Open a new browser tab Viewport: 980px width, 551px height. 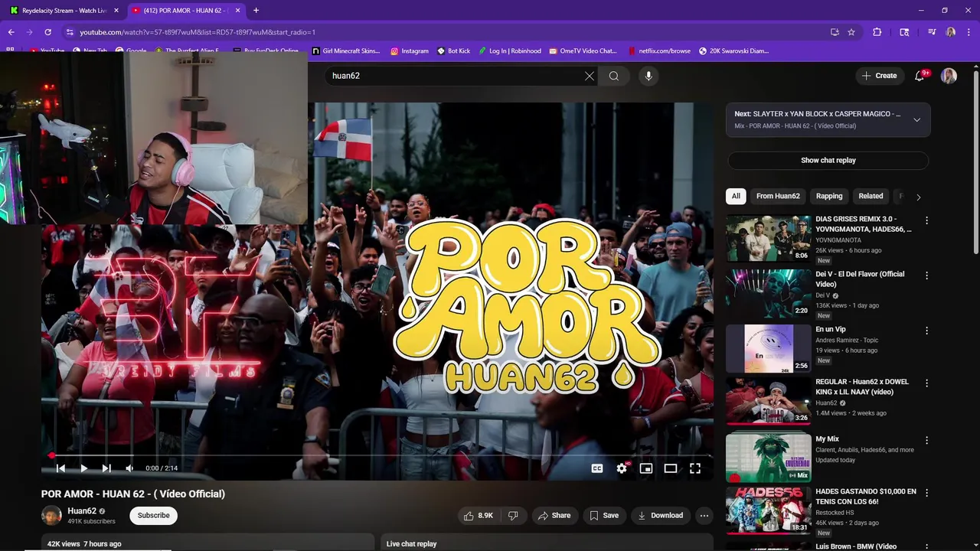tap(256, 11)
